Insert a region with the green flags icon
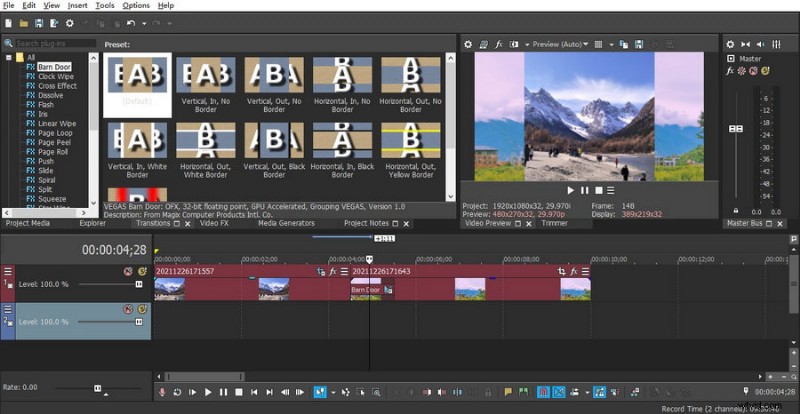Viewport: 800px width, 414px height. point(523,392)
